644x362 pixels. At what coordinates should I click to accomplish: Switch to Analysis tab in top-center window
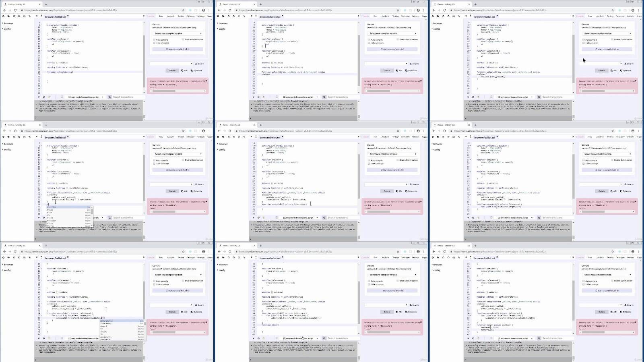click(x=386, y=16)
